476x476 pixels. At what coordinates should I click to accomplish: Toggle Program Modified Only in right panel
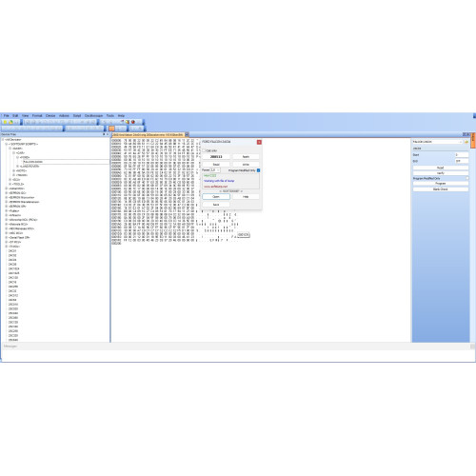467,178
